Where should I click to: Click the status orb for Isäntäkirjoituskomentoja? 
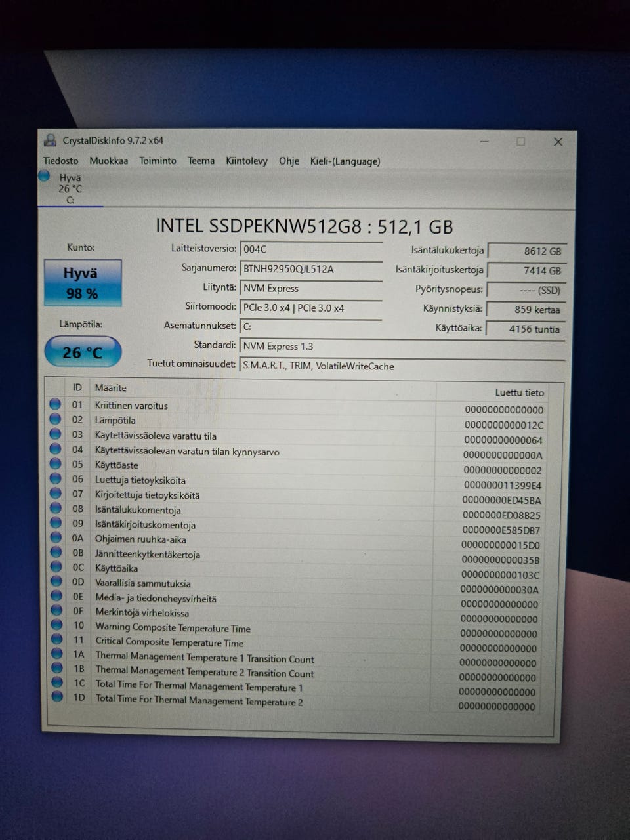pyautogui.click(x=56, y=524)
